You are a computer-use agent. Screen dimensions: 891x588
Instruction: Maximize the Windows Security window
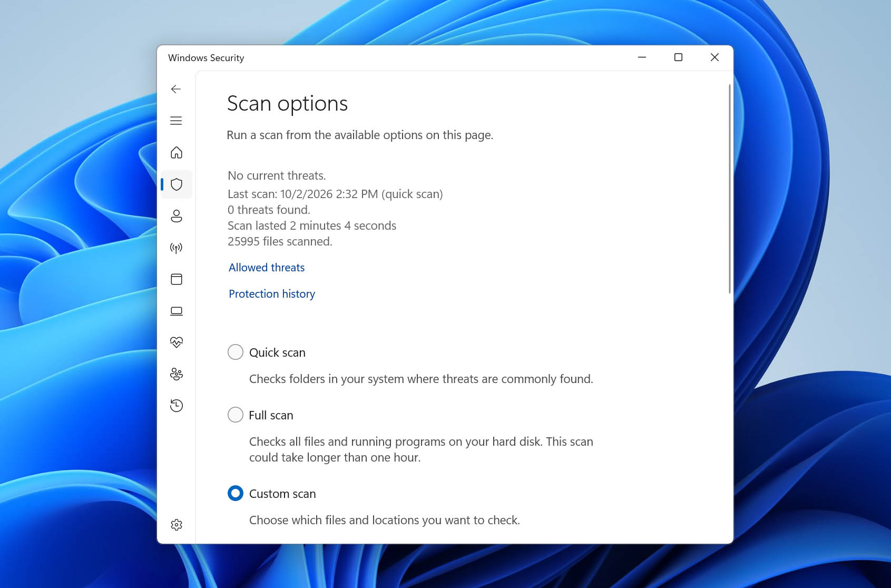(678, 57)
